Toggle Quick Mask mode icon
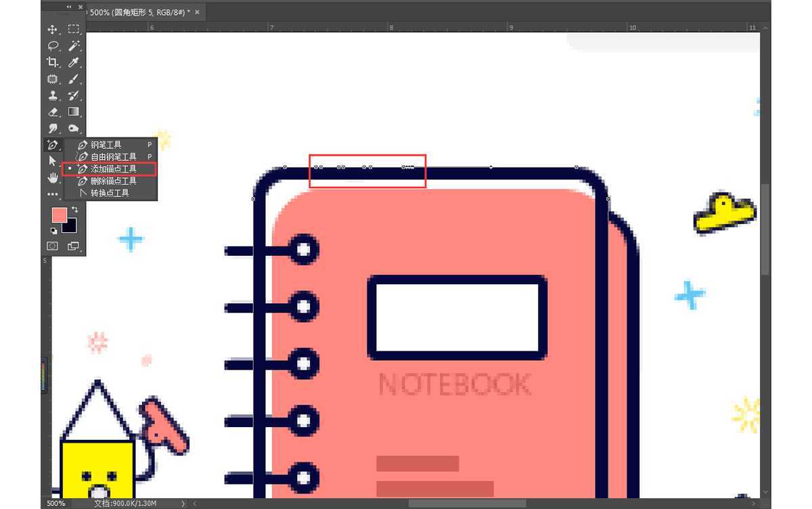The image size is (812, 509). (x=53, y=246)
